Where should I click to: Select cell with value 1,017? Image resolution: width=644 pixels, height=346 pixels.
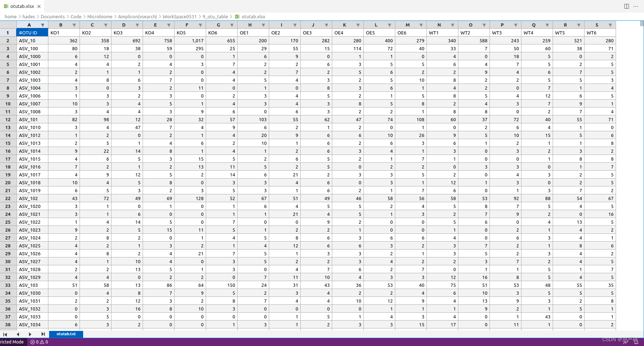pyautogui.click(x=190, y=41)
